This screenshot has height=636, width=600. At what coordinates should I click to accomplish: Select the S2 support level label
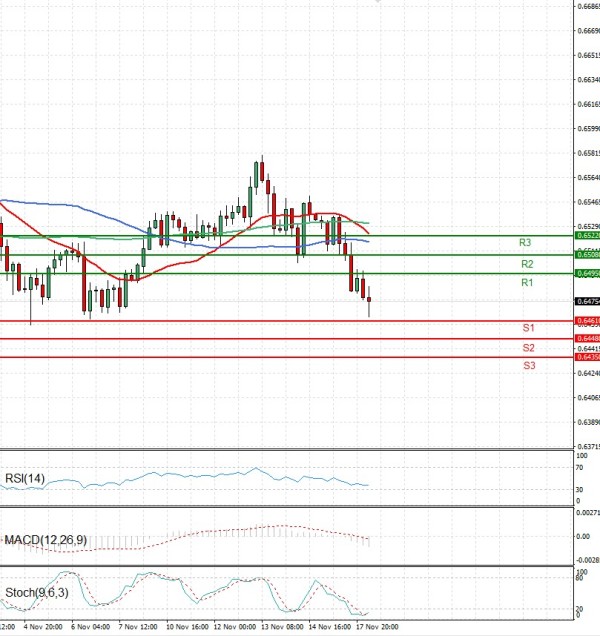click(x=528, y=347)
